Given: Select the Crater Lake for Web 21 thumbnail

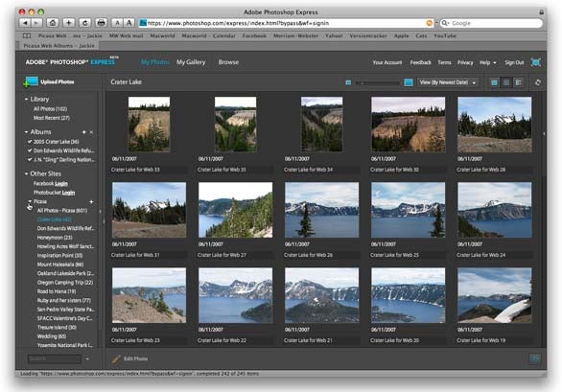Looking at the screenshot, I should (321, 295).
